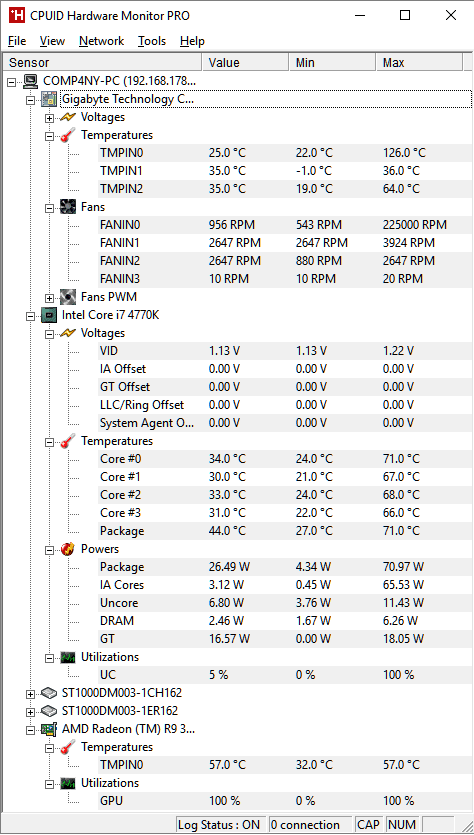Screen dimensions: 474x835
Task: Click the CAP status bar indicator
Action: point(369,824)
